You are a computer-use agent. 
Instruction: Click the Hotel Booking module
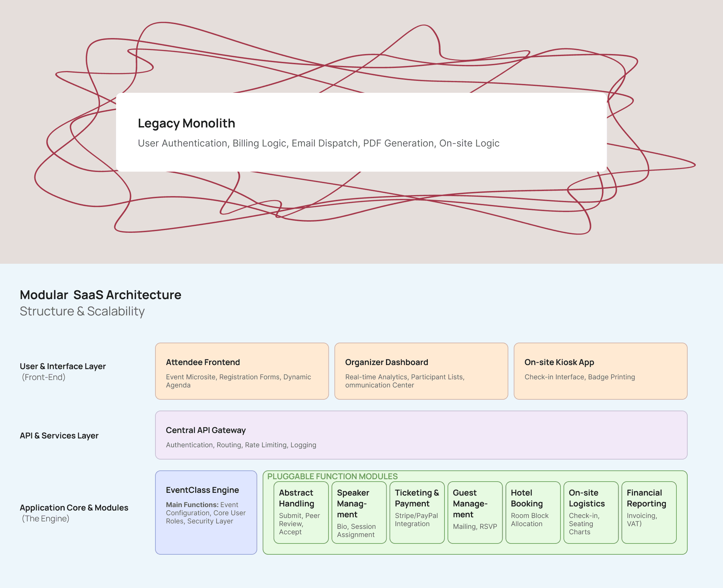533,512
